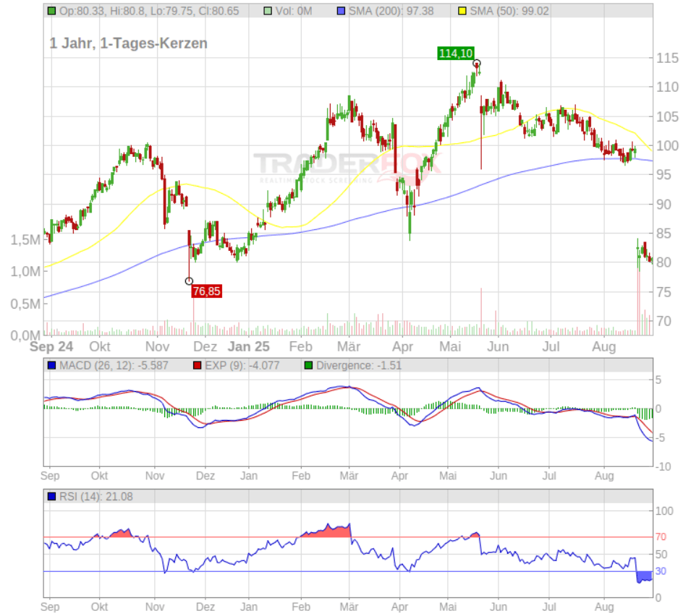Click the circle marker at the Mai peak
The height and width of the screenshot is (616, 691).
click(477, 64)
